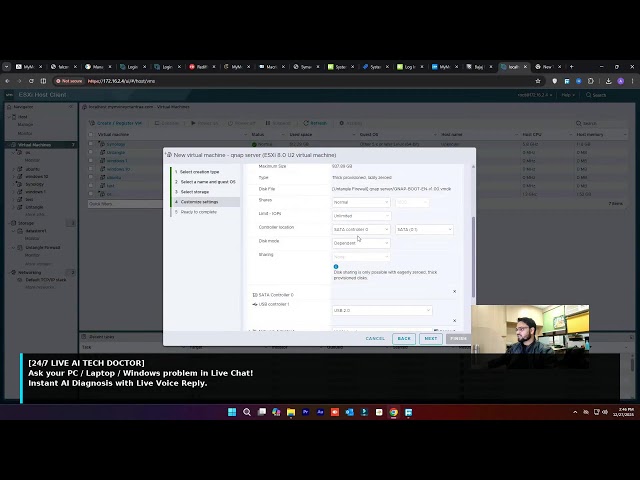This screenshot has width=640, height=480.
Task: Click the Back button in the wizard
Action: [x=404, y=338]
